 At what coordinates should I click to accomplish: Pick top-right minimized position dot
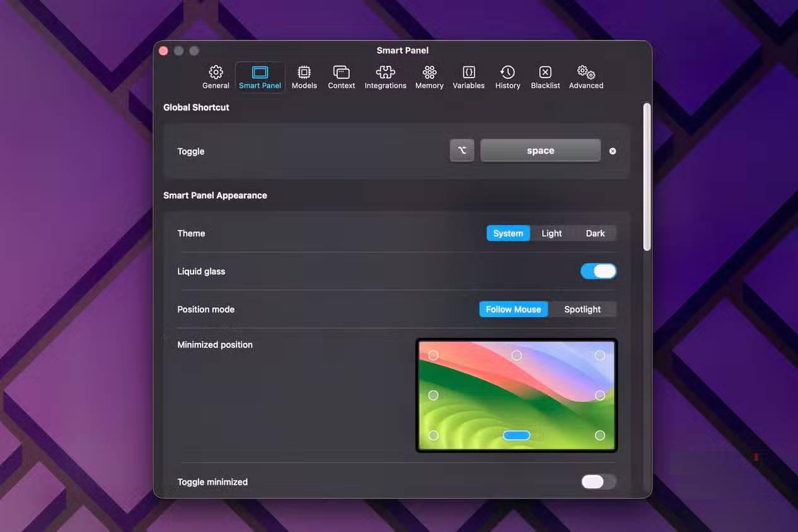click(x=600, y=356)
